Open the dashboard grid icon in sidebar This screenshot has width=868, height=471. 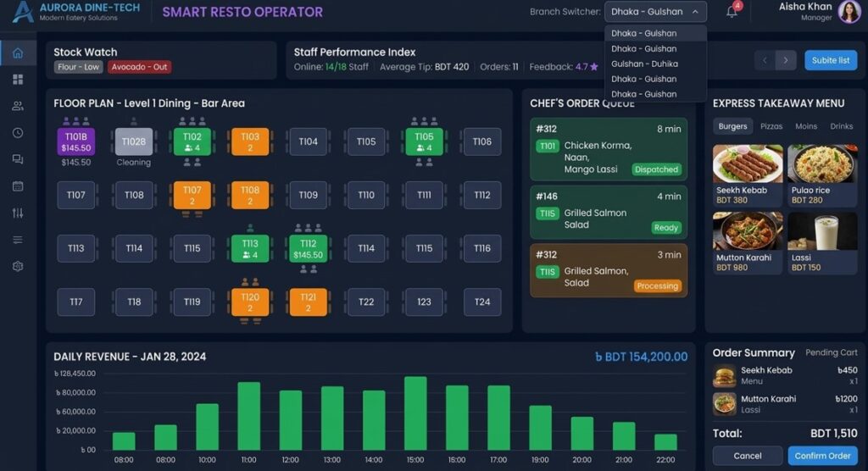(x=18, y=80)
